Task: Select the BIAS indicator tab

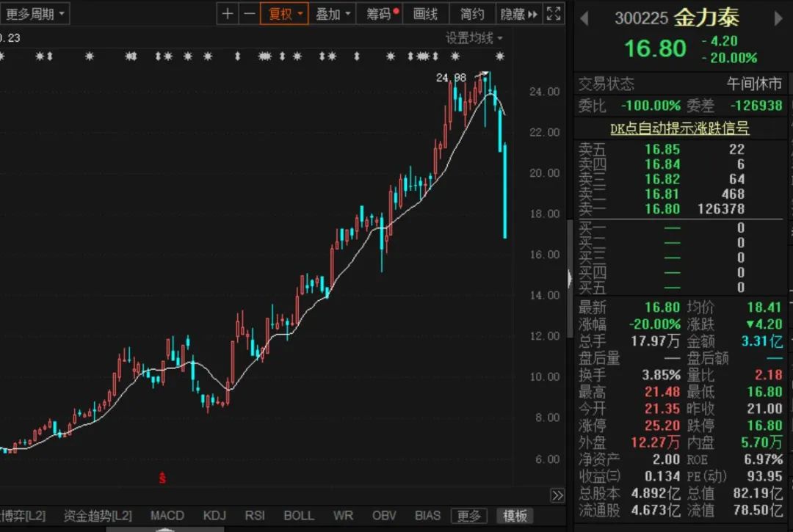Action: pos(427,515)
